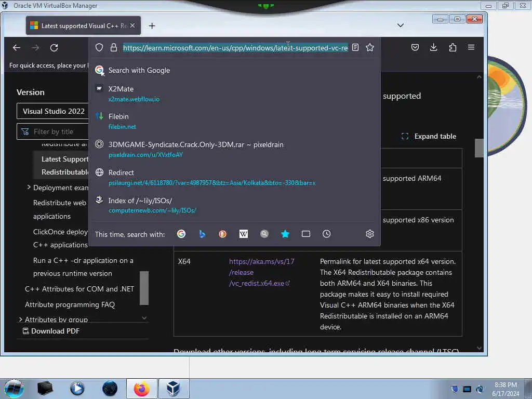Image resolution: width=532 pixels, height=399 pixels.
Task: Search this time in Bookmarks star
Action: pyautogui.click(x=285, y=234)
